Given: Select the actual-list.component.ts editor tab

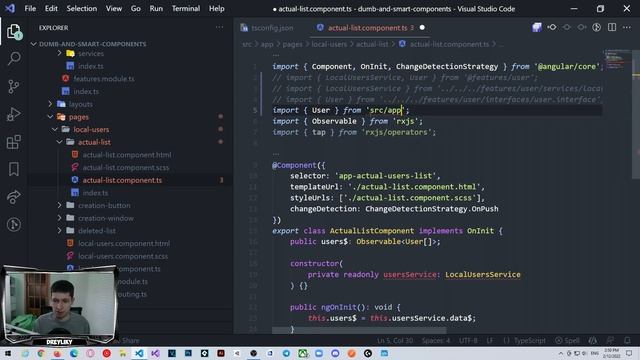Looking at the screenshot, I should tap(367, 28).
